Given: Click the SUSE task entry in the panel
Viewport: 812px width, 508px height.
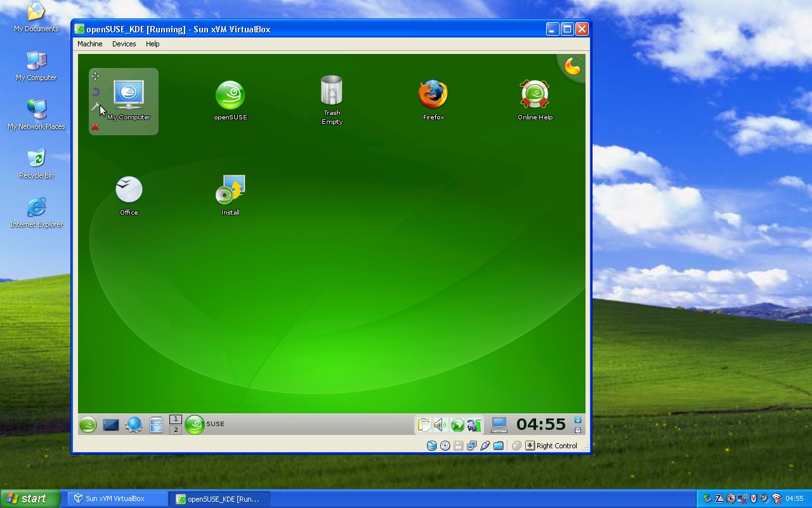Looking at the screenshot, I should click(205, 424).
